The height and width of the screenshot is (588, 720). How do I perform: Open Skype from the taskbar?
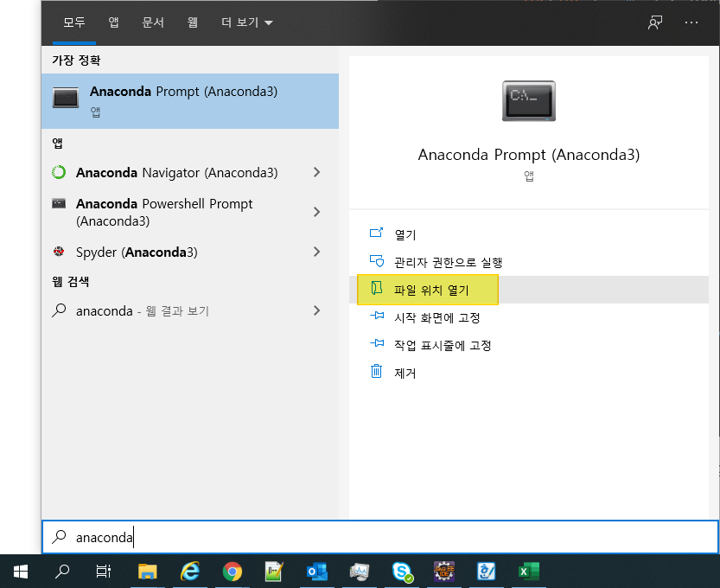(x=402, y=572)
